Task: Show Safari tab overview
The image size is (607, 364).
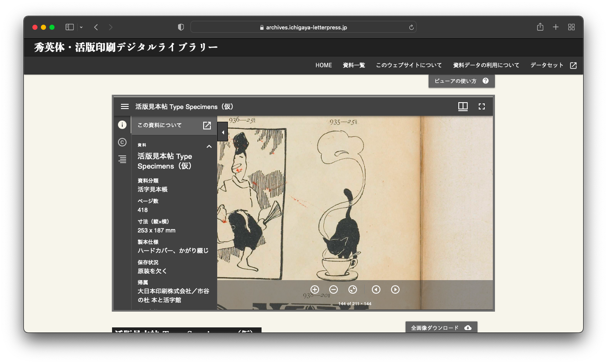Action: click(572, 27)
